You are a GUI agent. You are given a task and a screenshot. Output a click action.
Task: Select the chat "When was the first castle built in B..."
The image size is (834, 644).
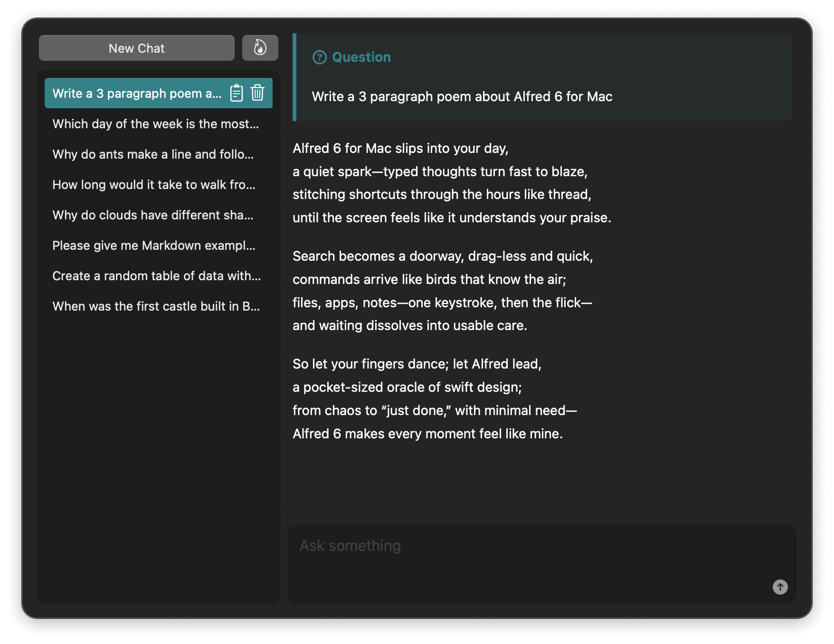pos(159,306)
